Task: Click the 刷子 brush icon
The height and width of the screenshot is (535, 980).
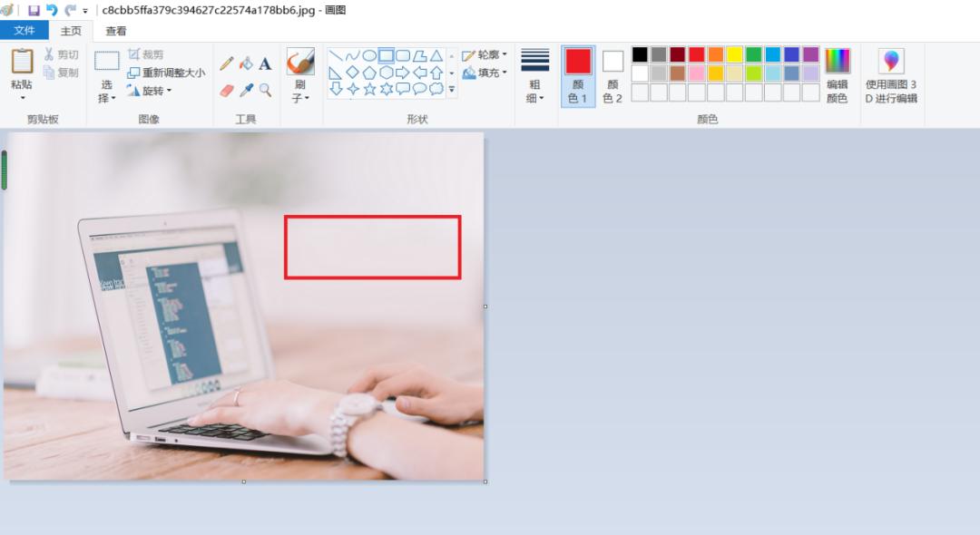Action: point(300,61)
